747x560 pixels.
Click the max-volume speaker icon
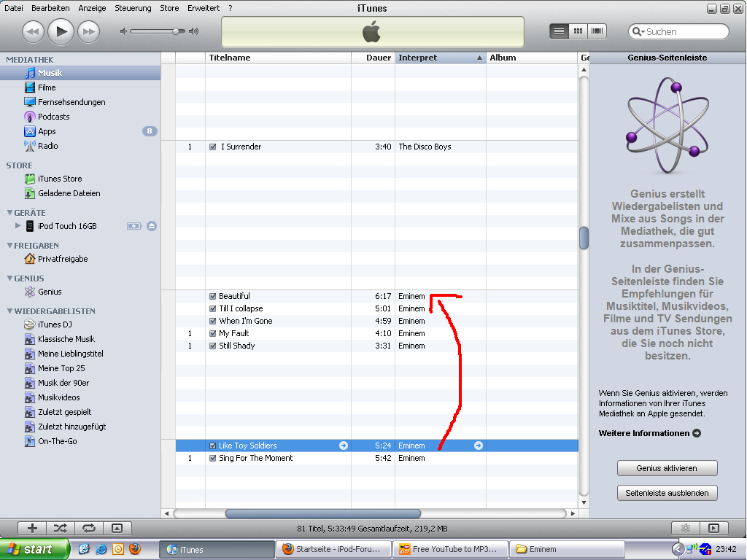pyautogui.click(x=193, y=31)
